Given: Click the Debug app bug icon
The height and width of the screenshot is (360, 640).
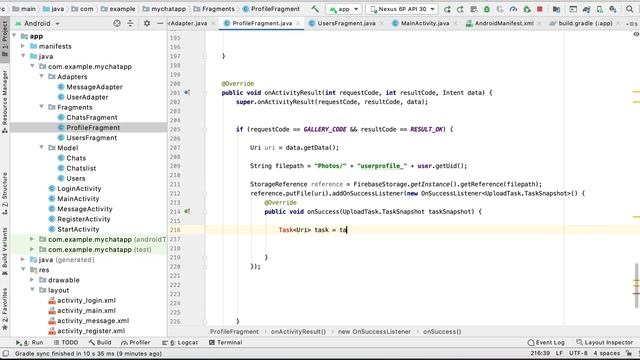Looking at the screenshot, I should [487, 9].
